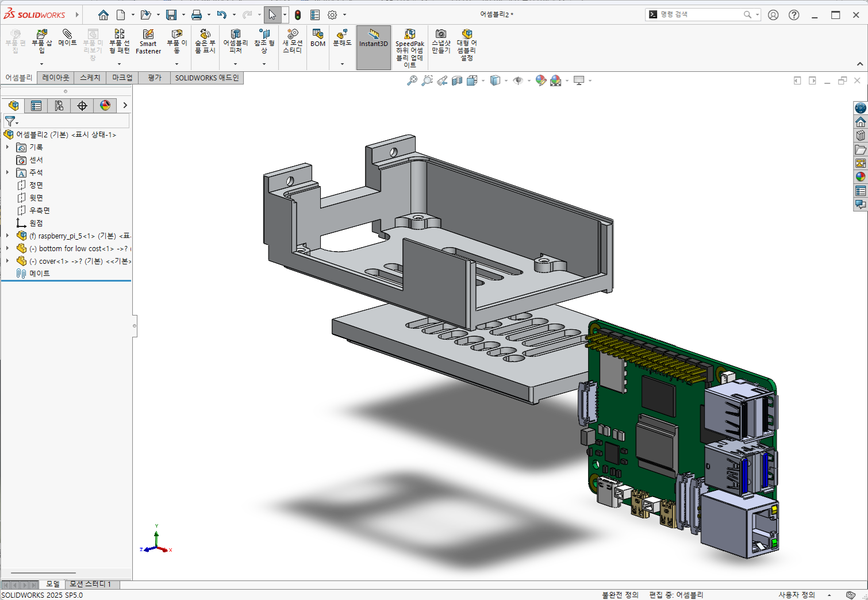
Task: Open the PropertyManager tab in the left panel
Action: click(36, 106)
